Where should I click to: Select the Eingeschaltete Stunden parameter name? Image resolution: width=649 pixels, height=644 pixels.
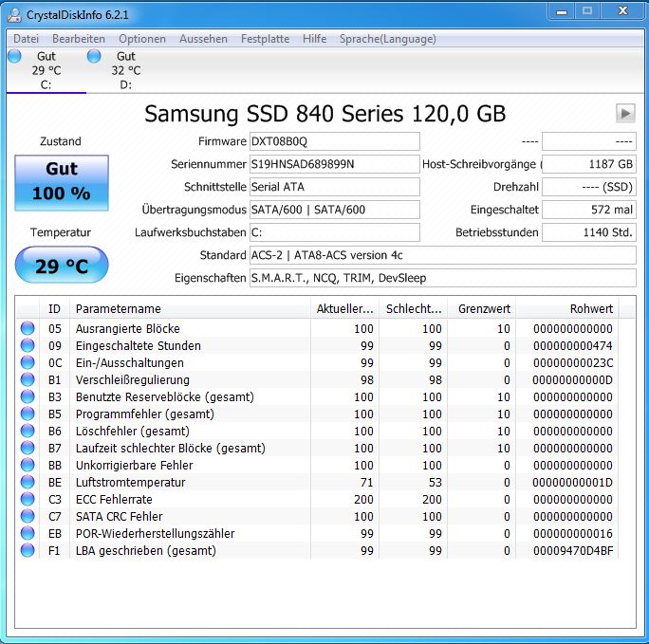point(139,346)
